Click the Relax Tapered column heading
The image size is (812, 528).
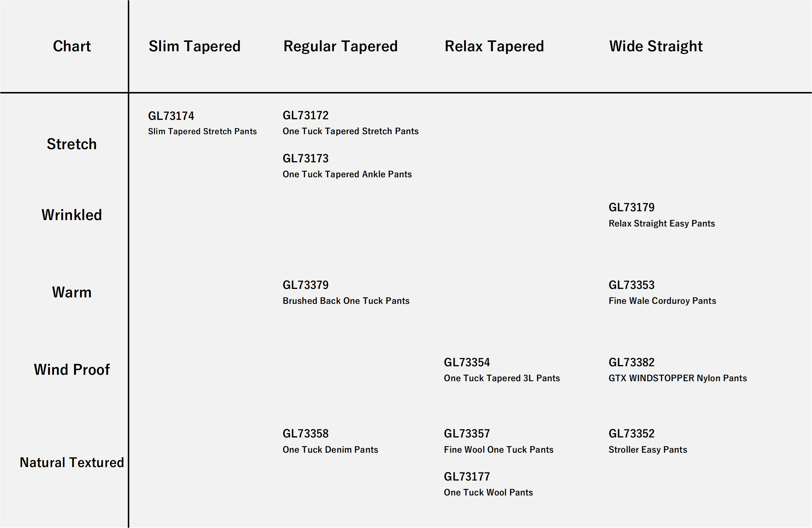494,46
